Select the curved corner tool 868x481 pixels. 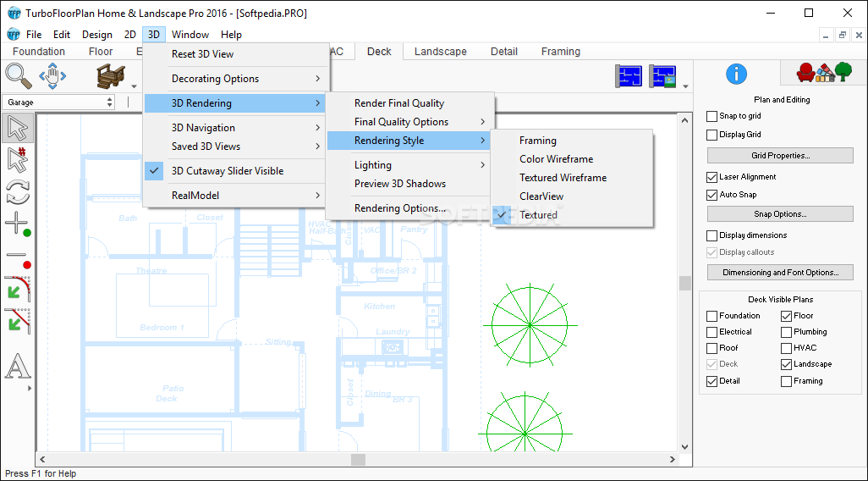(18, 289)
